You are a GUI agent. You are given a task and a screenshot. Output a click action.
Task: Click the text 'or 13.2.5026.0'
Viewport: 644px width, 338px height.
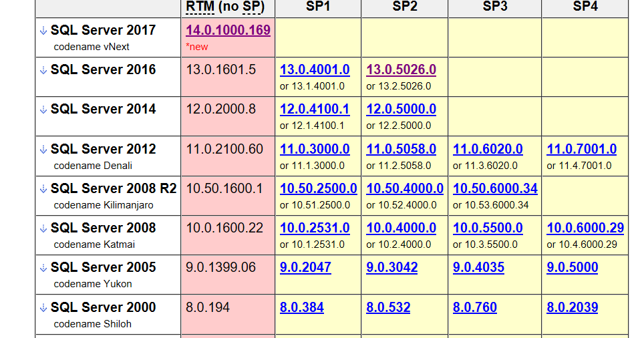398,86
